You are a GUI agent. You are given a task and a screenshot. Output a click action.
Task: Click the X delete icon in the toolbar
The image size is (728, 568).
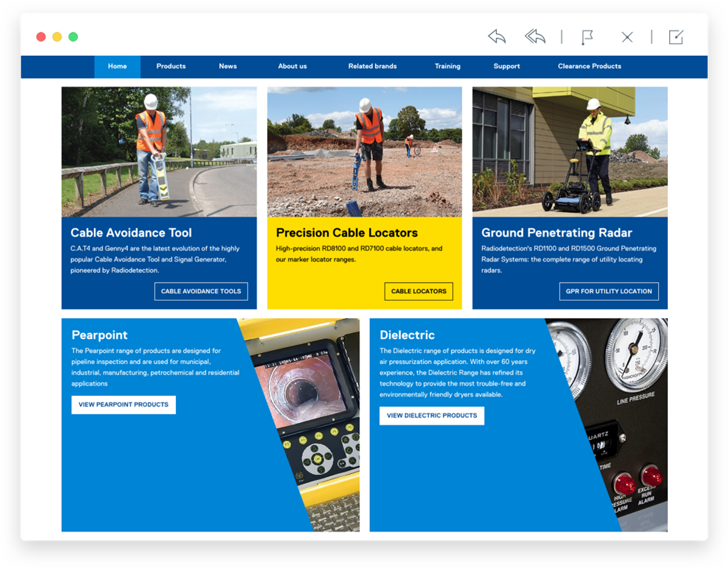(627, 38)
